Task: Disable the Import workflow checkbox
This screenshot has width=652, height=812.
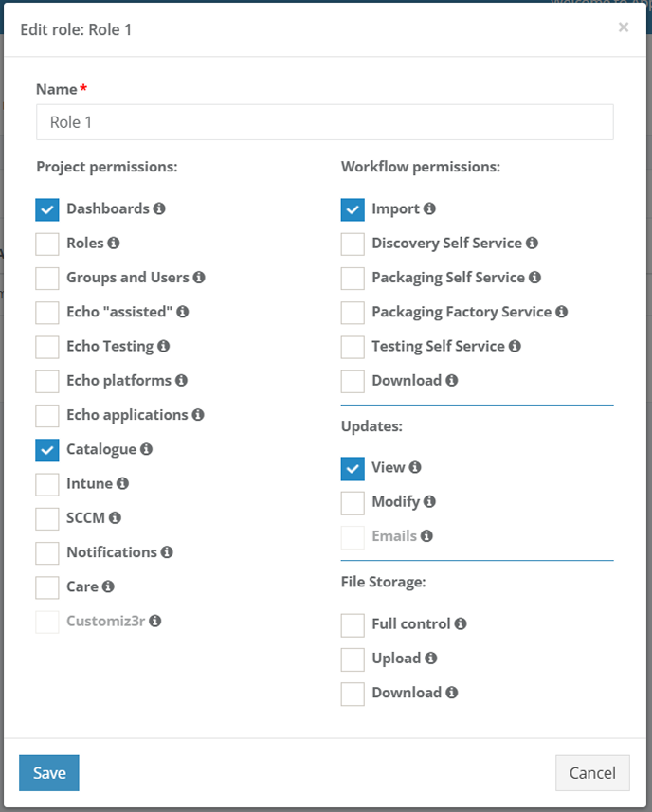Action: pos(353,209)
